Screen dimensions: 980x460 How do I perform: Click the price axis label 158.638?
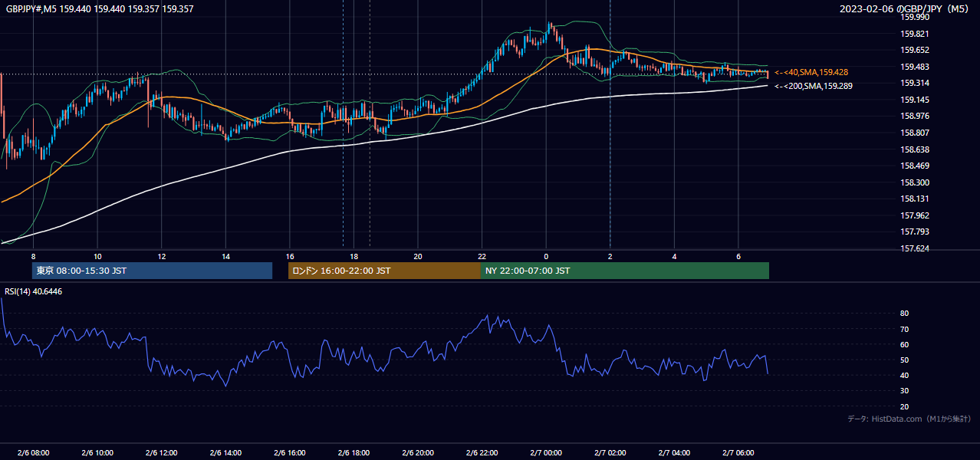click(914, 149)
